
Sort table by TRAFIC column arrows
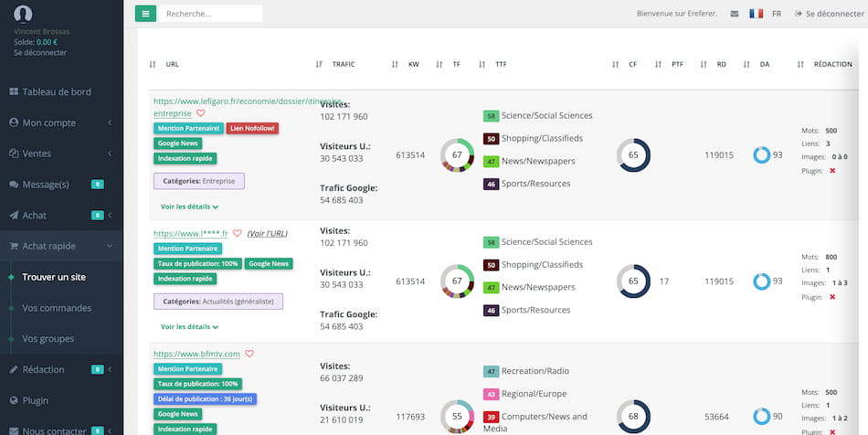[x=319, y=64]
